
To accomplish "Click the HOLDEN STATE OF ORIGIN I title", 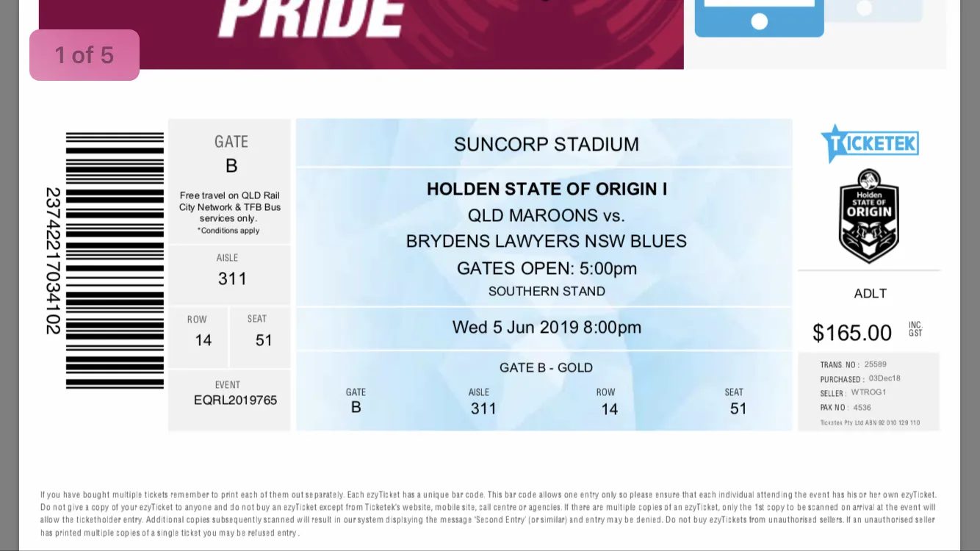I will (547, 189).
